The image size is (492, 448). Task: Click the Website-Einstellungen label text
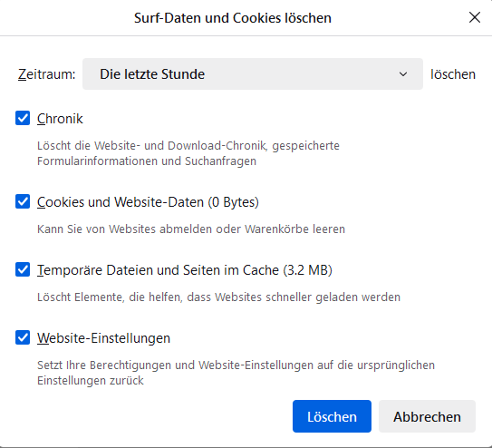pos(104,338)
